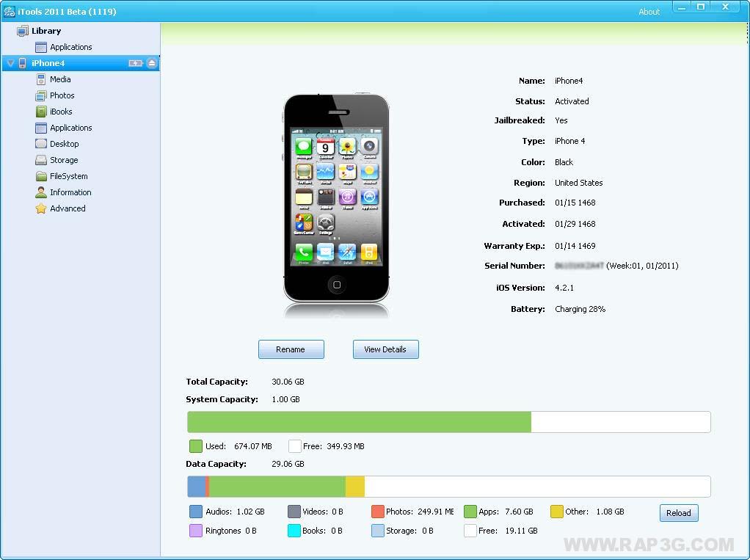
Task: Maximize the iTools window
Action: click(701, 7)
